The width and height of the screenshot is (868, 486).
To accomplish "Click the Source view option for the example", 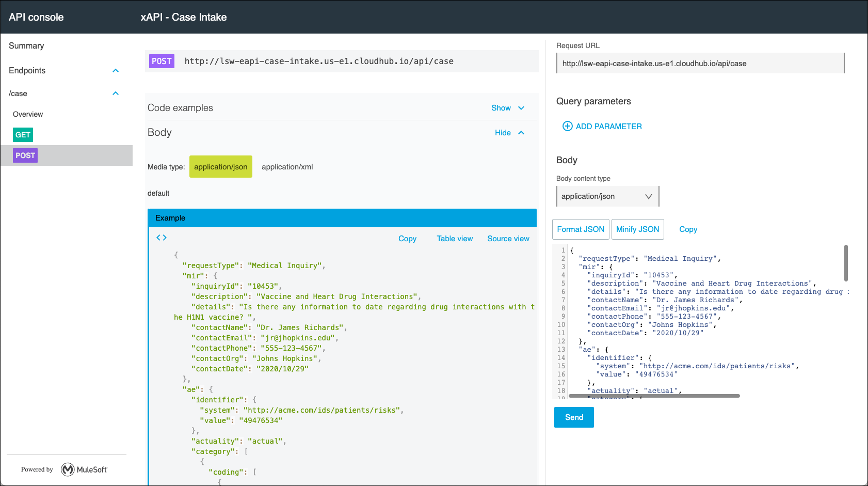I will pos(508,238).
